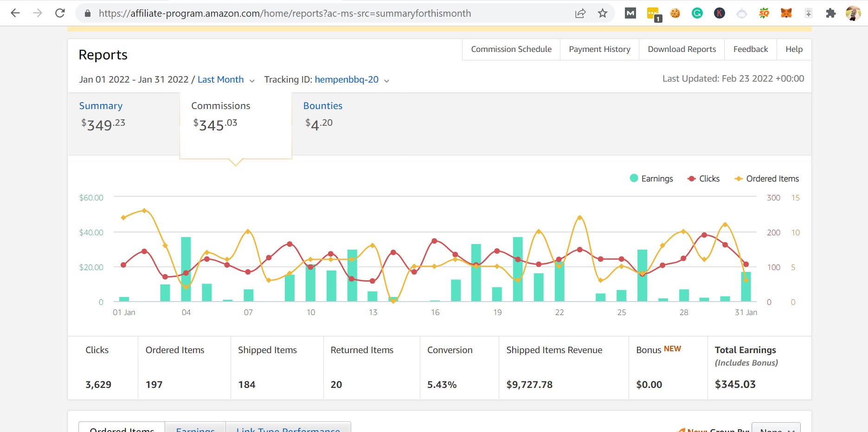Click the Bonus value $0.00
The width and height of the screenshot is (868, 432).
click(x=649, y=385)
